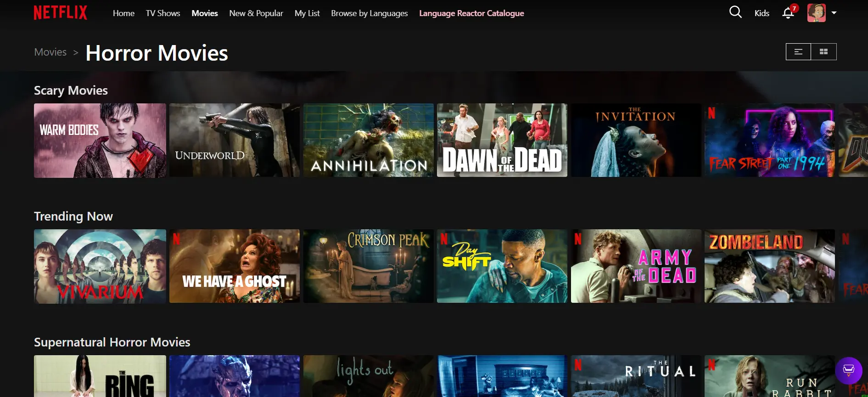Select the Movies navigation item
The width and height of the screenshot is (868, 397).
point(205,13)
